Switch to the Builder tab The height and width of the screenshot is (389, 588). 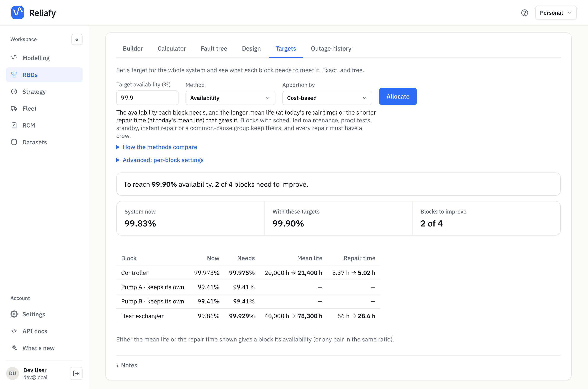tap(133, 48)
